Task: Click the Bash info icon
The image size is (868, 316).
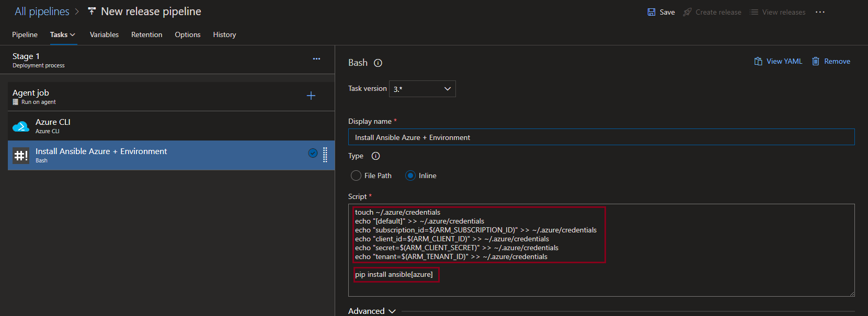Action: click(378, 63)
